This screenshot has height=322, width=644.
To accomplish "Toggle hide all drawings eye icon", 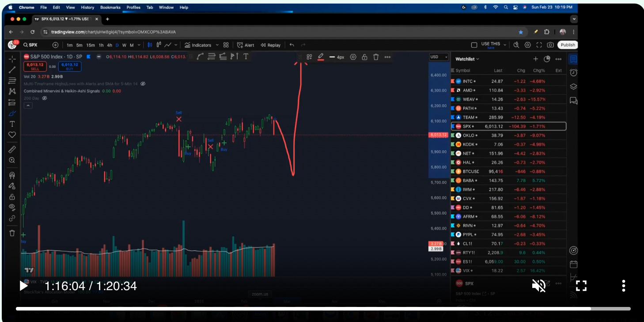I will tap(12, 207).
